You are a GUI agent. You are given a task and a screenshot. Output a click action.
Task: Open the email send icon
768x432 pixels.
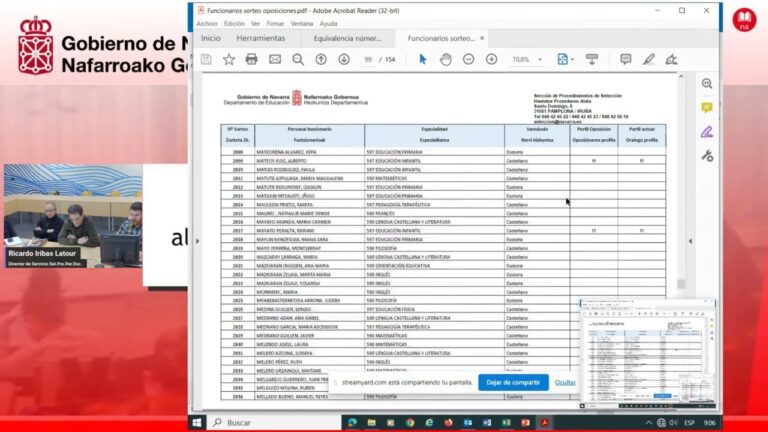click(x=275, y=59)
